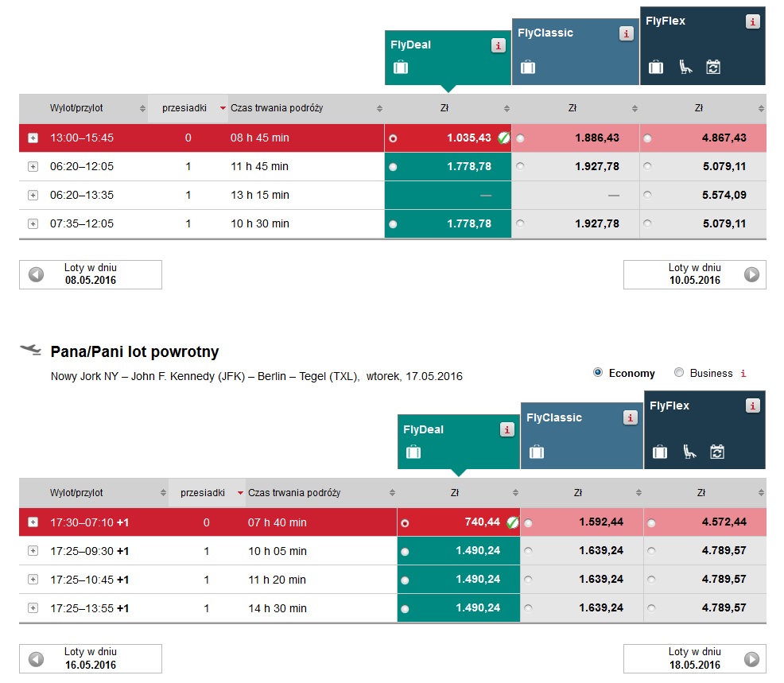Click rebooking calendar icon in return FlyFlex header

717,452
